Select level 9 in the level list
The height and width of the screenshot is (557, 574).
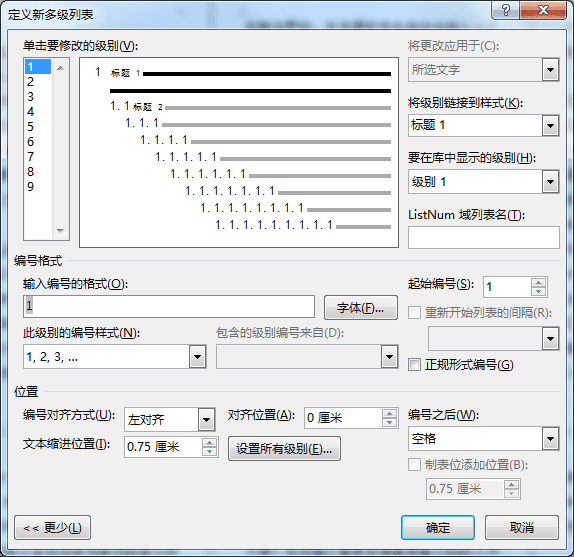click(x=38, y=187)
